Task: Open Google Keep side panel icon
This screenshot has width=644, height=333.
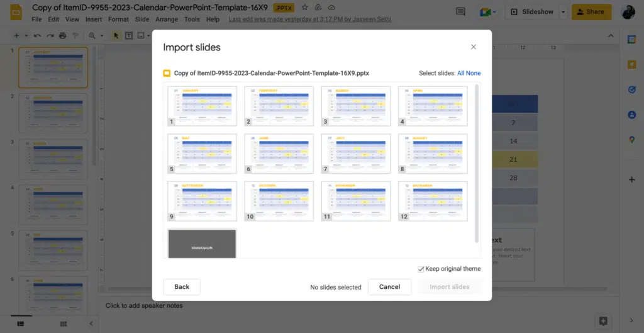Action: tap(632, 64)
